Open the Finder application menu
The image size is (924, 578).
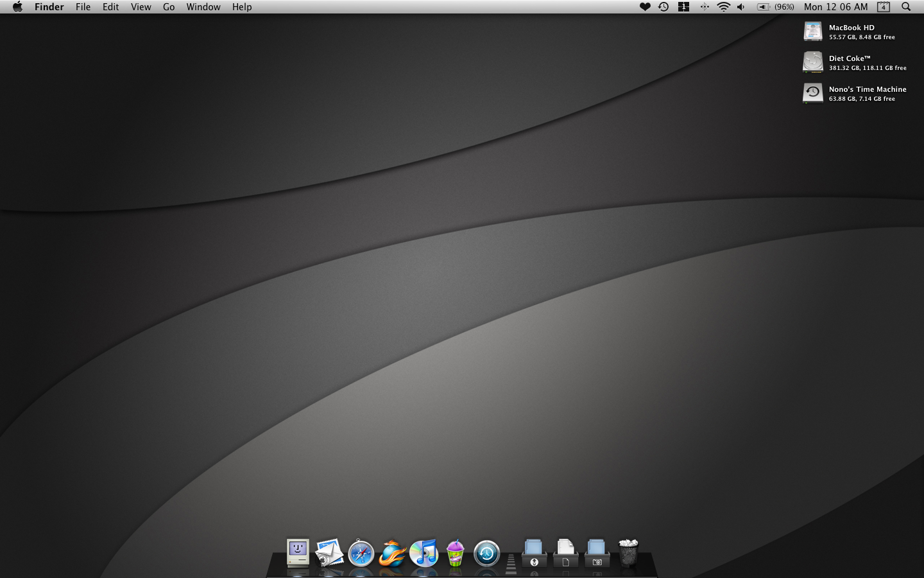(49, 6)
